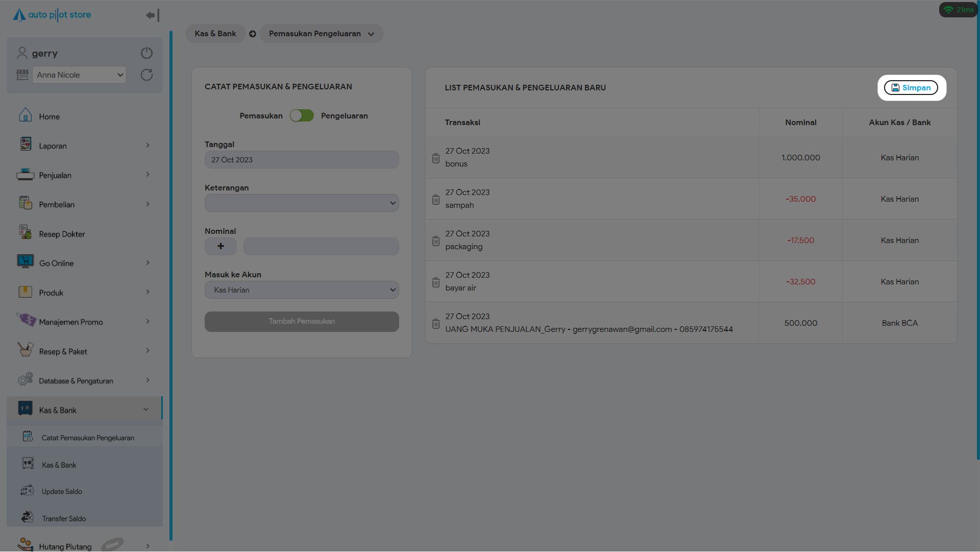The height and width of the screenshot is (552, 980).
Task: Delete the packaging transaction row
Action: click(x=435, y=241)
